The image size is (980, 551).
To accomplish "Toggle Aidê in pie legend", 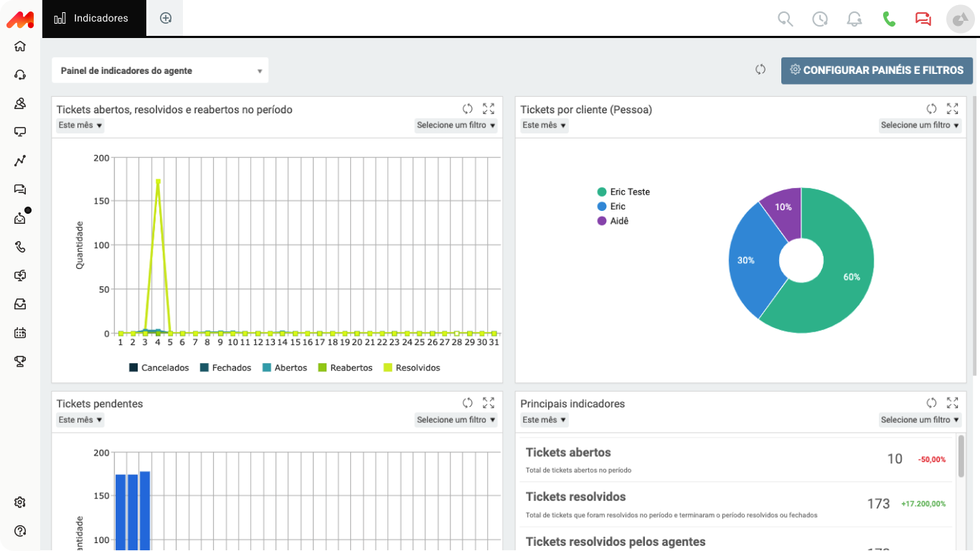I will tap(613, 221).
